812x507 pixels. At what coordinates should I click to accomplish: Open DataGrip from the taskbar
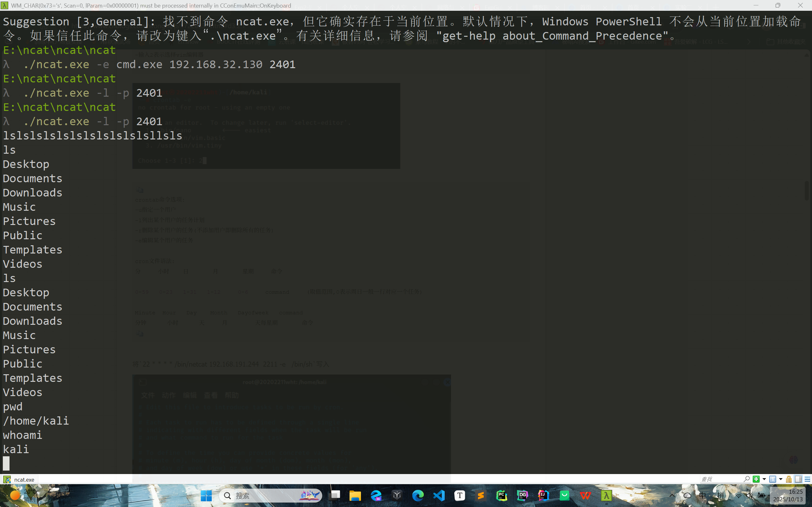click(x=522, y=495)
